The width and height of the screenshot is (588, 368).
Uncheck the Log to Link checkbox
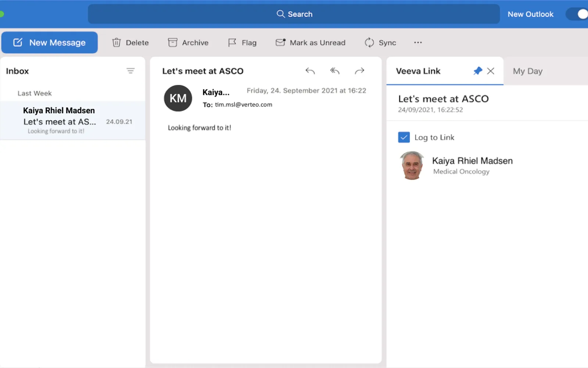[x=404, y=137]
